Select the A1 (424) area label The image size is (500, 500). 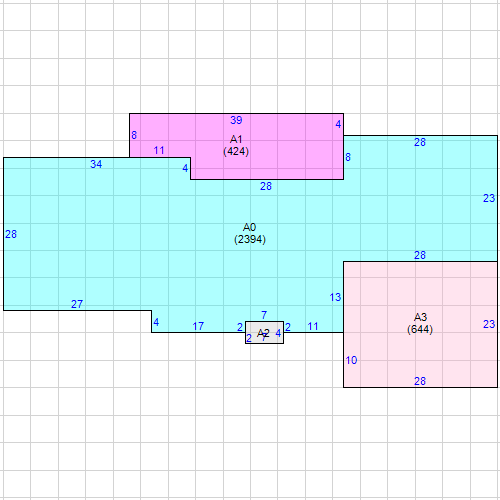(x=236, y=145)
